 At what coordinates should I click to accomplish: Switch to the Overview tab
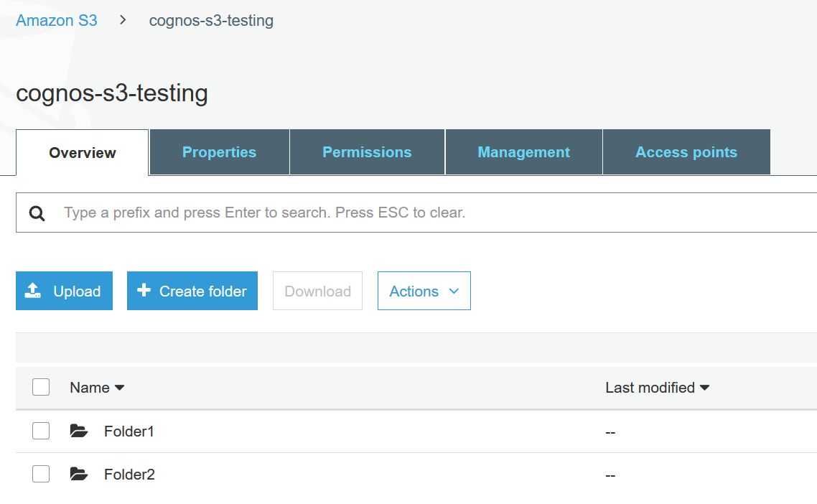click(x=83, y=153)
